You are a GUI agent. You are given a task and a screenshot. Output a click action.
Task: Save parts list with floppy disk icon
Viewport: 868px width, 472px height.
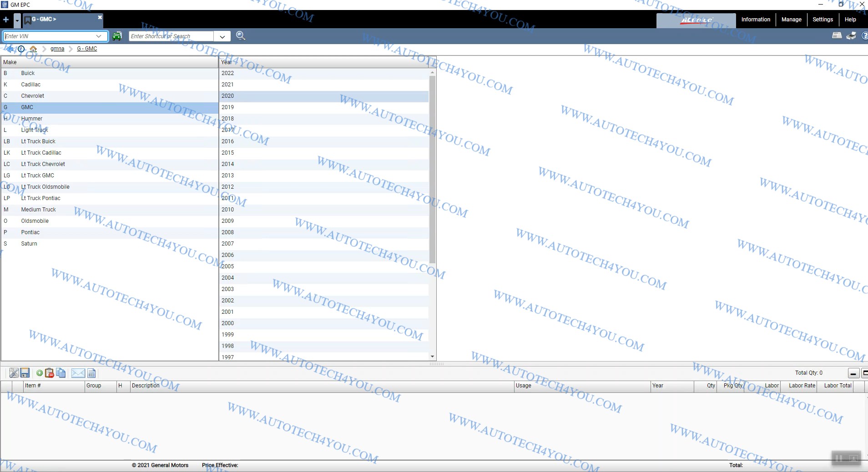point(25,373)
